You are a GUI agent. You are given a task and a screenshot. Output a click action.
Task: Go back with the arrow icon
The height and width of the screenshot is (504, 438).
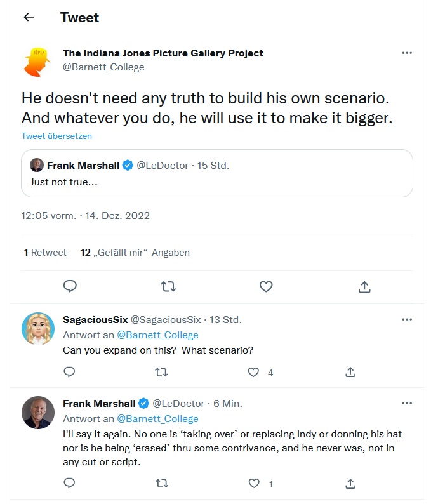coord(28,18)
